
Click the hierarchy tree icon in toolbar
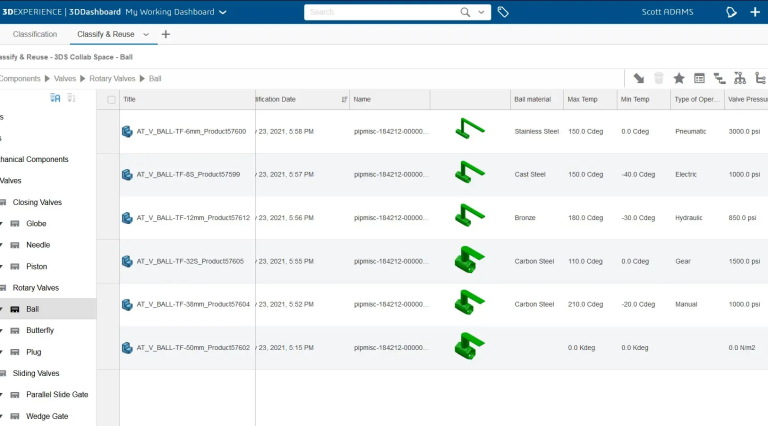click(740, 78)
